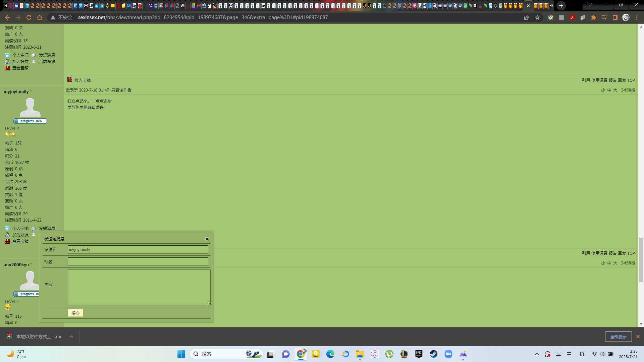Open the ann2000kyo username dropdown
Viewport: 644px width, 362px height.
tap(31, 264)
